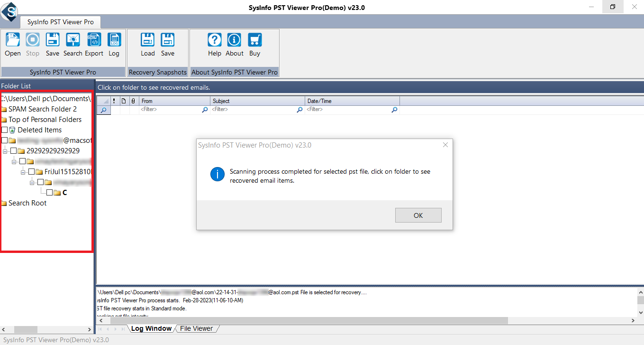This screenshot has width=644, height=345.
Task: Select the bold folder label C
Action: (x=65, y=193)
